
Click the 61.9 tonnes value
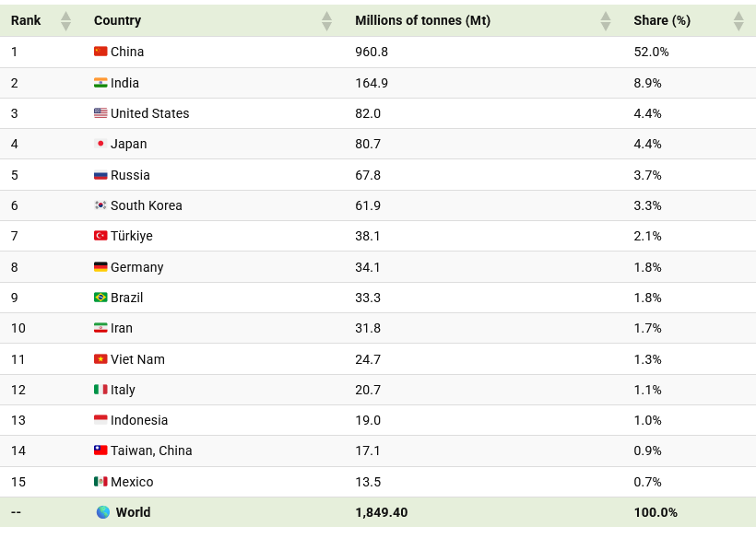coord(368,205)
